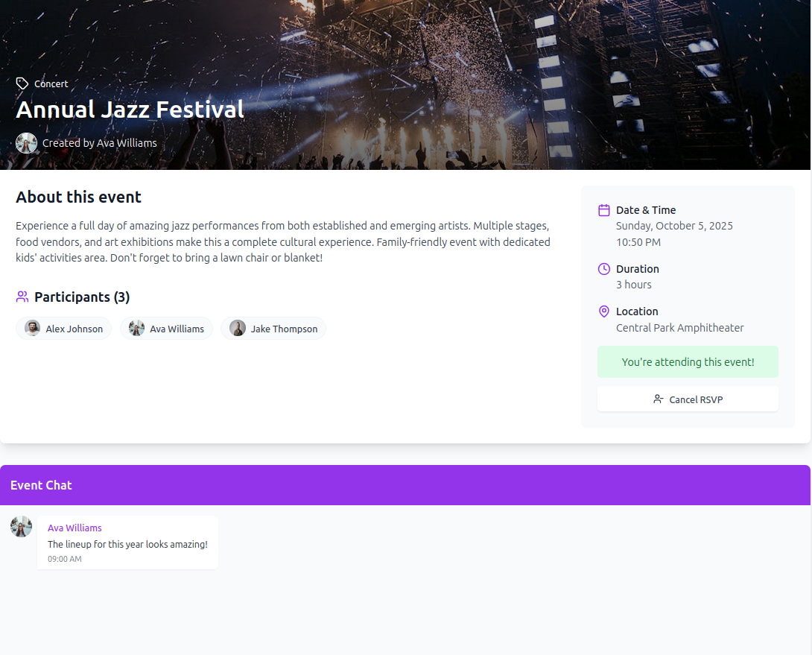
Task: Click the chat message from Ava Williams
Action: tap(127, 542)
